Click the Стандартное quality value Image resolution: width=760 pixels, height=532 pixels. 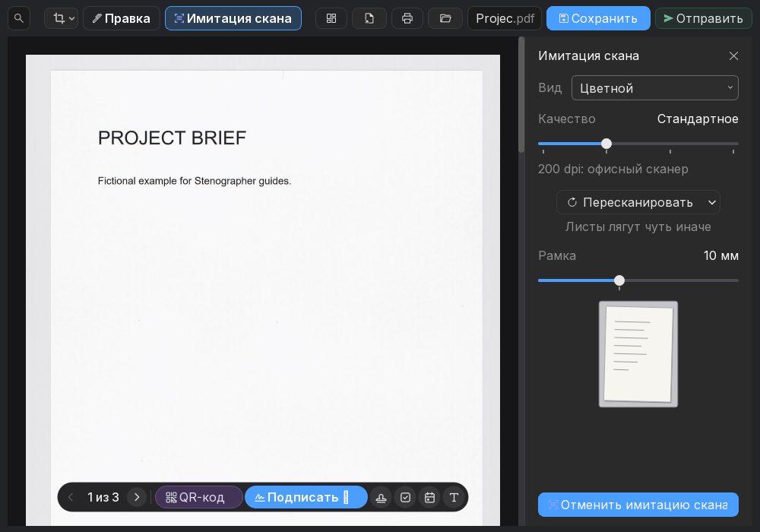[x=698, y=119]
